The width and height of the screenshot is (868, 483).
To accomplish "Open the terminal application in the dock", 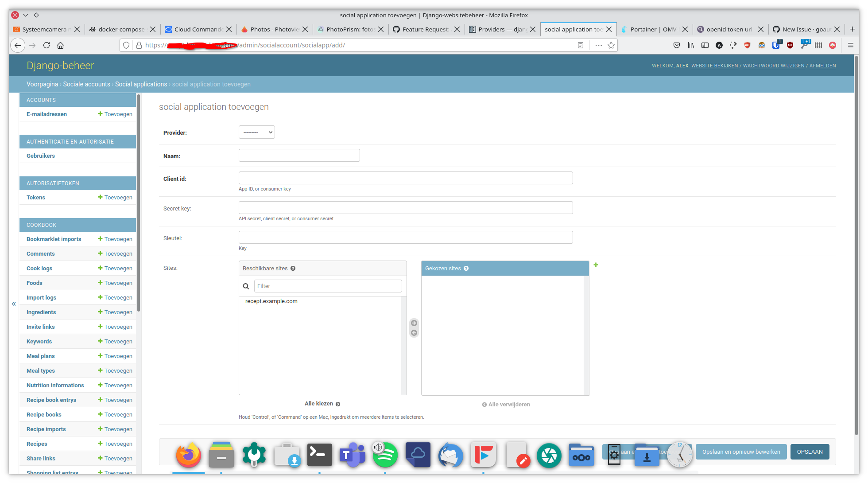I will click(320, 455).
